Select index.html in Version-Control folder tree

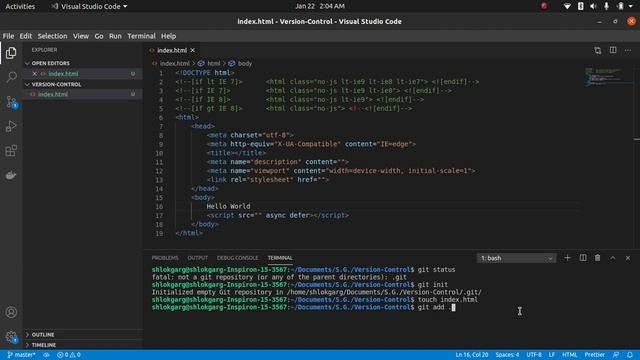[x=83, y=94]
